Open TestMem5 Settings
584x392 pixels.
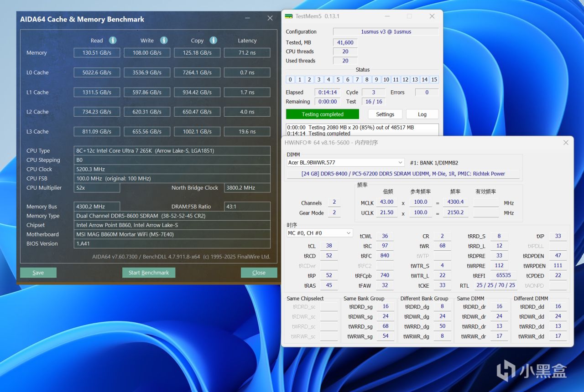385,114
